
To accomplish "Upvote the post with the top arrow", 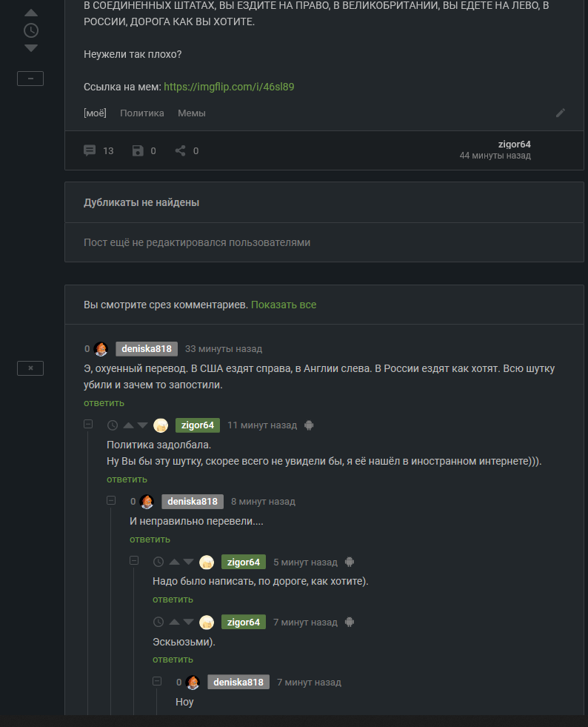I will point(30,13).
